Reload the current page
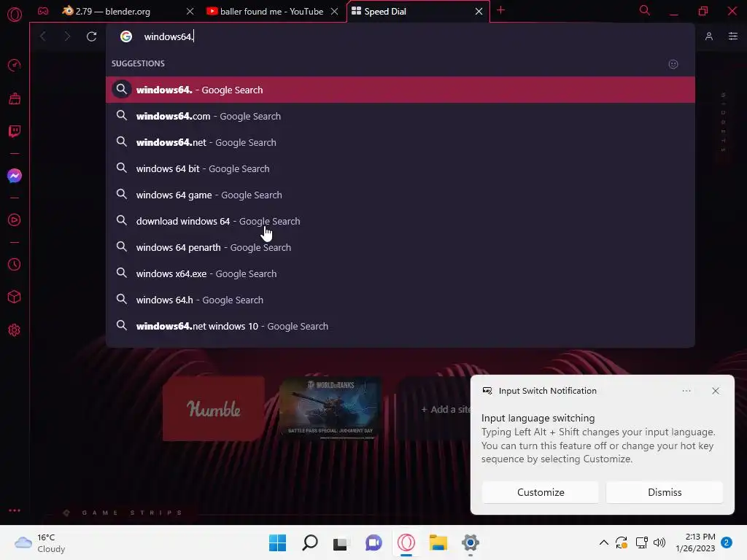The width and height of the screenshot is (747, 560). pyautogui.click(x=91, y=36)
